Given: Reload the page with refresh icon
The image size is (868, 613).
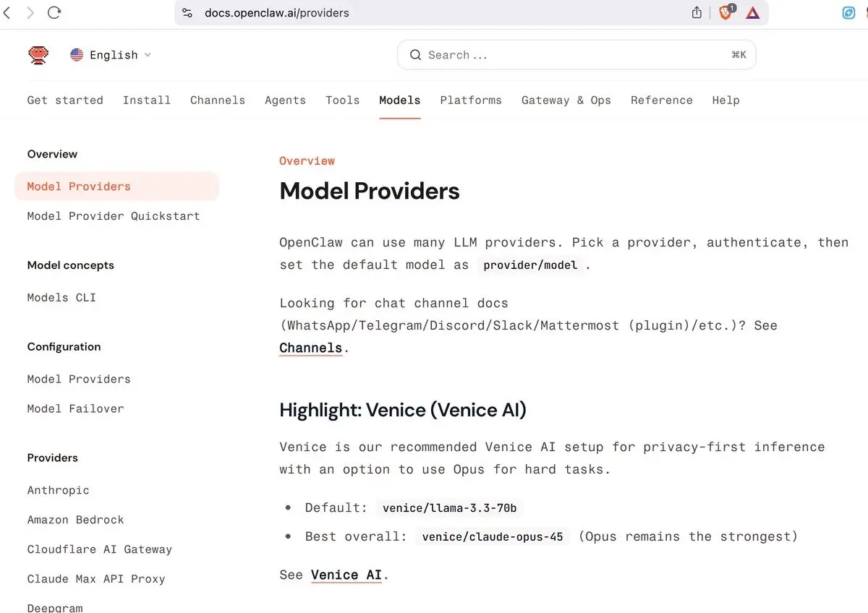Looking at the screenshot, I should [54, 12].
